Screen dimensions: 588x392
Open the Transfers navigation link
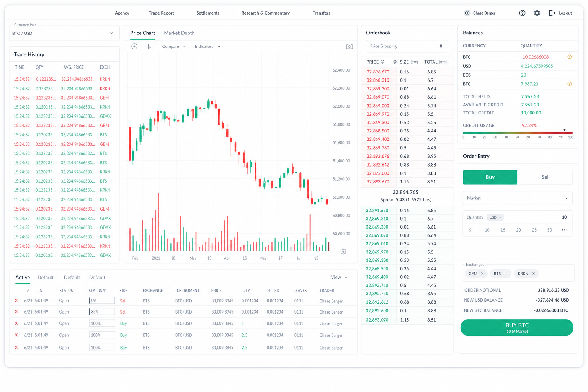[x=321, y=13]
